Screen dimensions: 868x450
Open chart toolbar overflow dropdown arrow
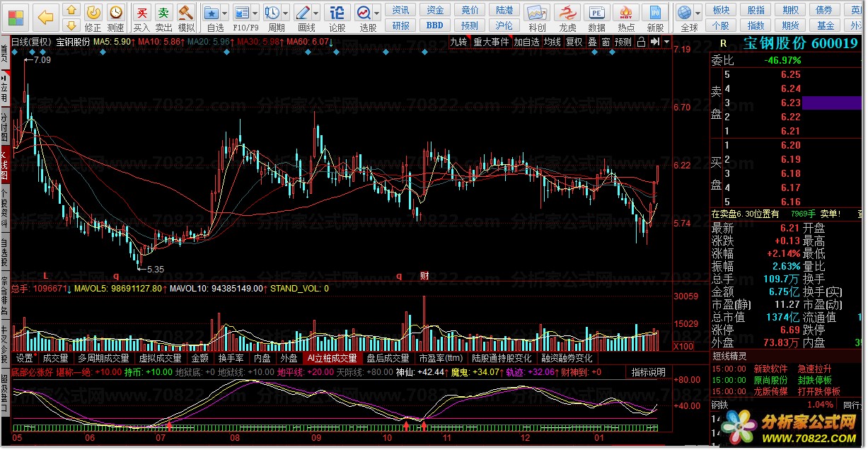click(x=666, y=42)
